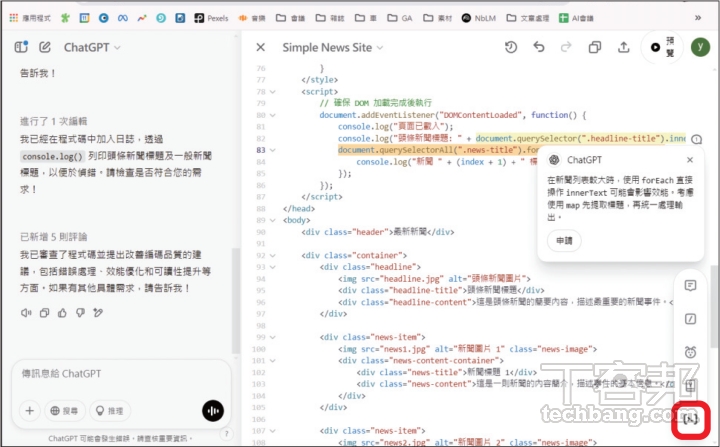
Task: Open the version history icon
Action: (x=511, y=47)
